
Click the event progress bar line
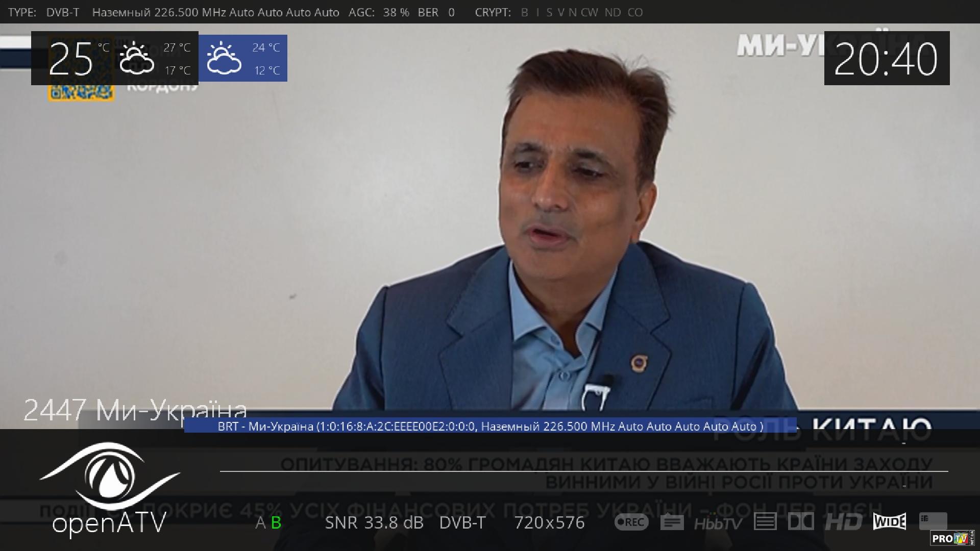point(583,471)
